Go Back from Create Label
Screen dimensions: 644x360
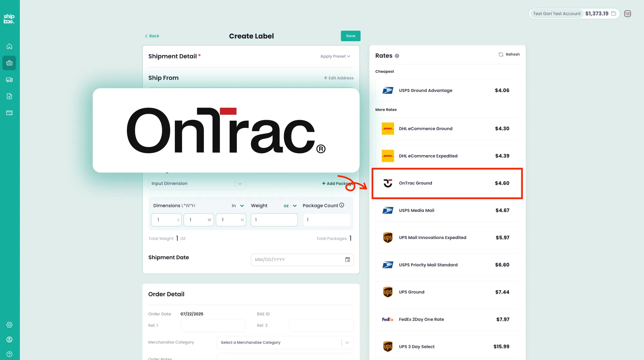[152, 36]
